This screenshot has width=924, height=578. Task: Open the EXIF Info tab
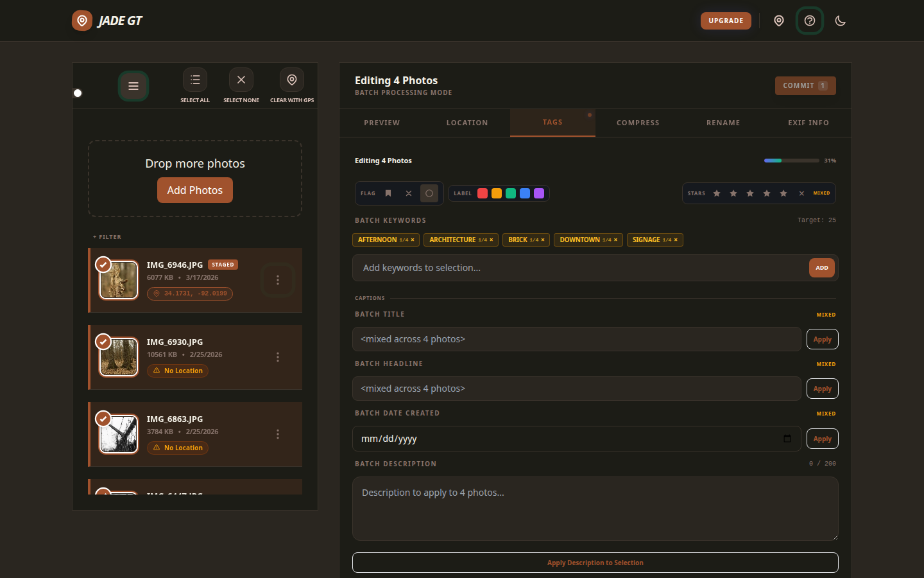coord(809,123)
